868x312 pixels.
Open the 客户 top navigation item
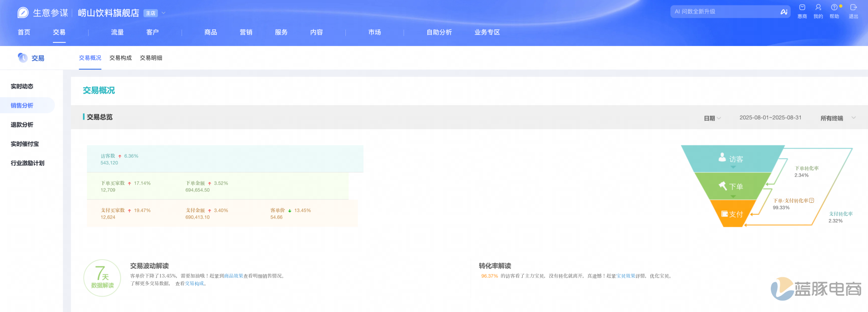pyautogui.click(x=152, y=32)
